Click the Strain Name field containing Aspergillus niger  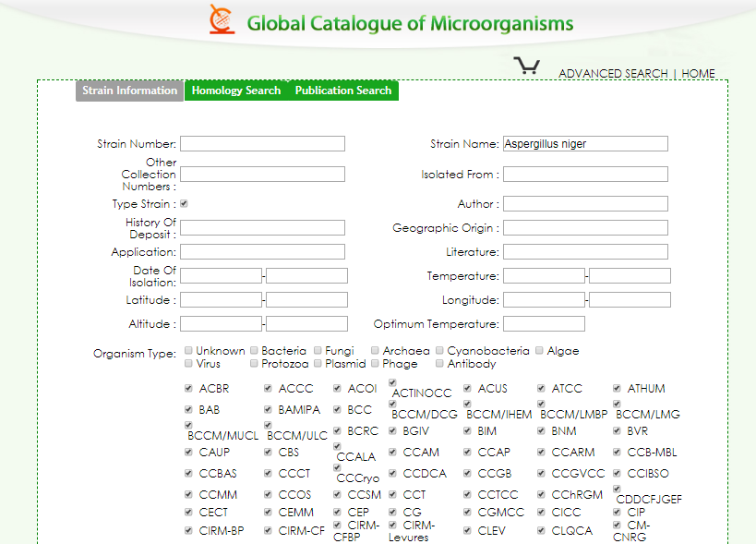(x=585, y=144)
